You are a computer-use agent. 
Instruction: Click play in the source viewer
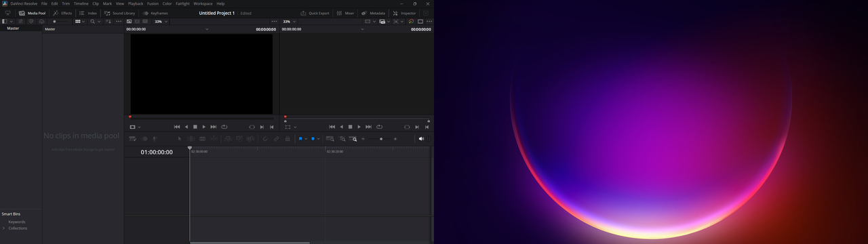point(203,127)
